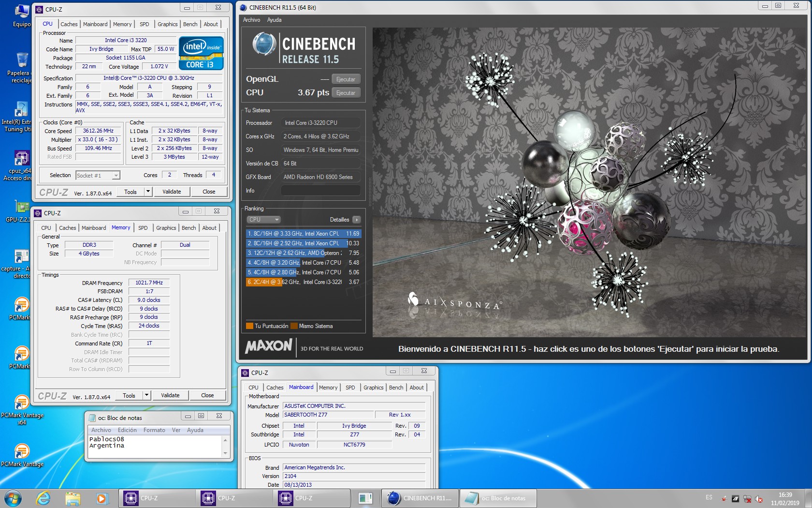Switch to the CINEBENCH R11 taskbar button
The width and height of the screenshot is (812, 508).
tap(420, 498)
